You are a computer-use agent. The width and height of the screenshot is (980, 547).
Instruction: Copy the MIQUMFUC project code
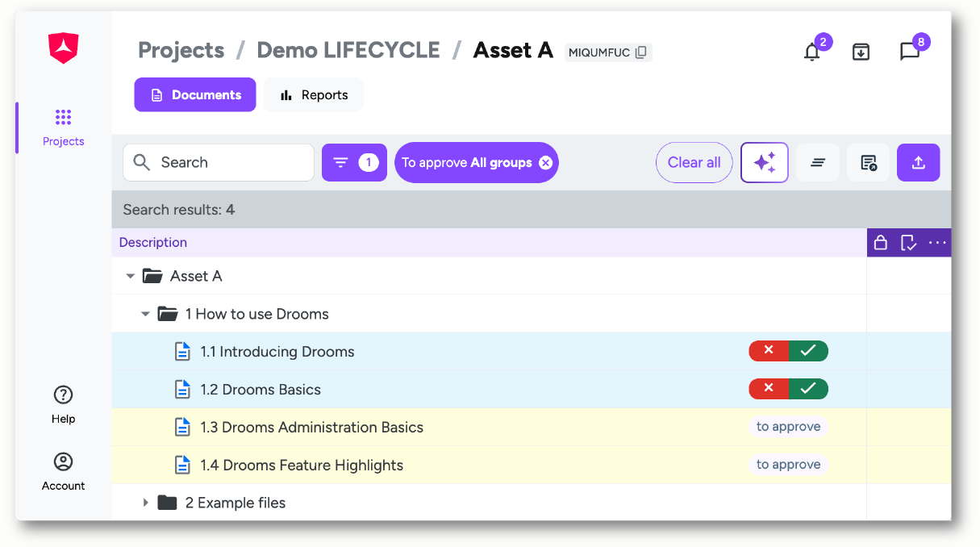(x=641, y=52)
